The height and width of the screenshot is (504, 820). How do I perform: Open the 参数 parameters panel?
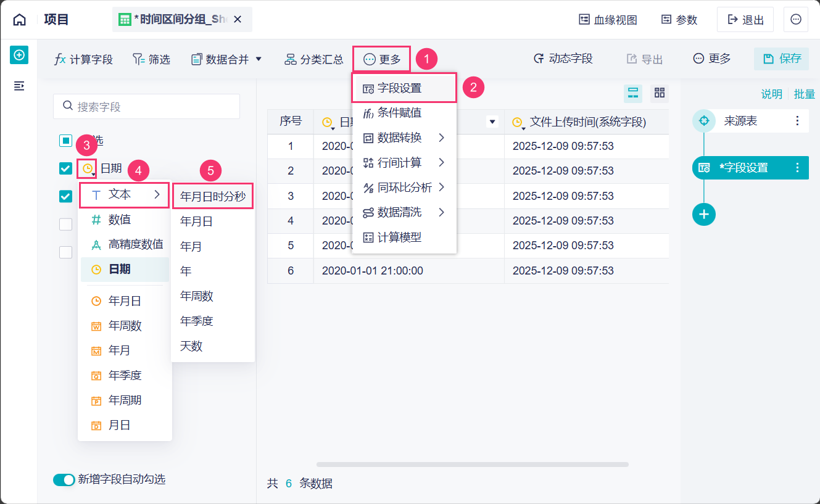(679, 20)
